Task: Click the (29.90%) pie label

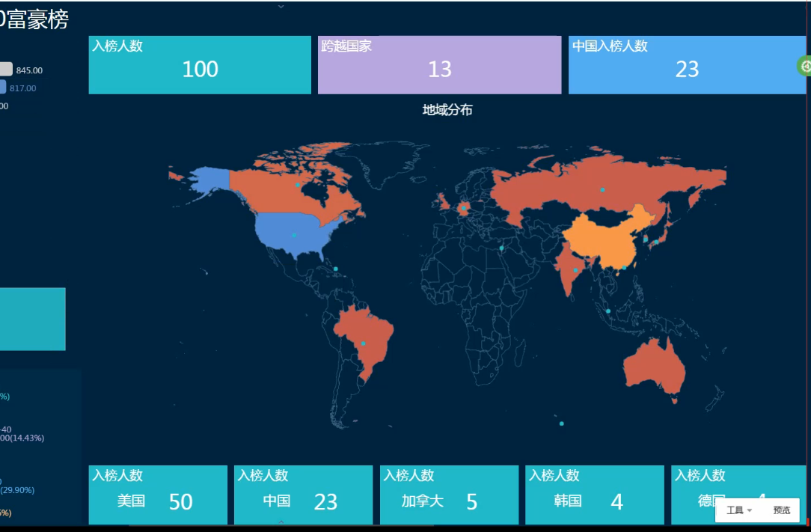Action: pyautogui.click(x=17, y=489)
